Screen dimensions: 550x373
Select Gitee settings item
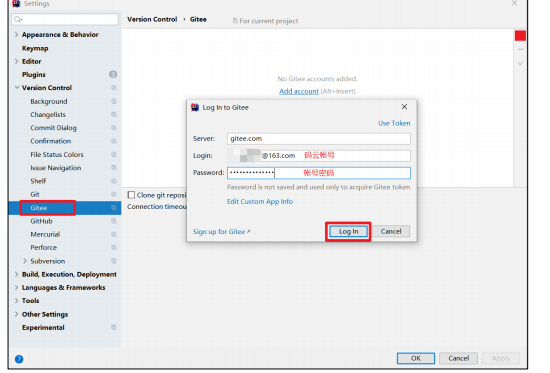39,208
